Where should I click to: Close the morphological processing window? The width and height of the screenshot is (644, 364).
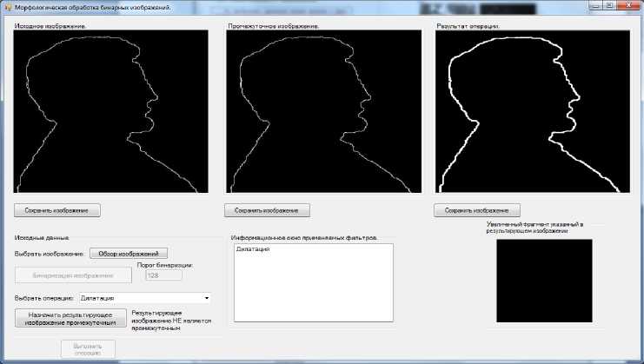click(x=628, y=5)
